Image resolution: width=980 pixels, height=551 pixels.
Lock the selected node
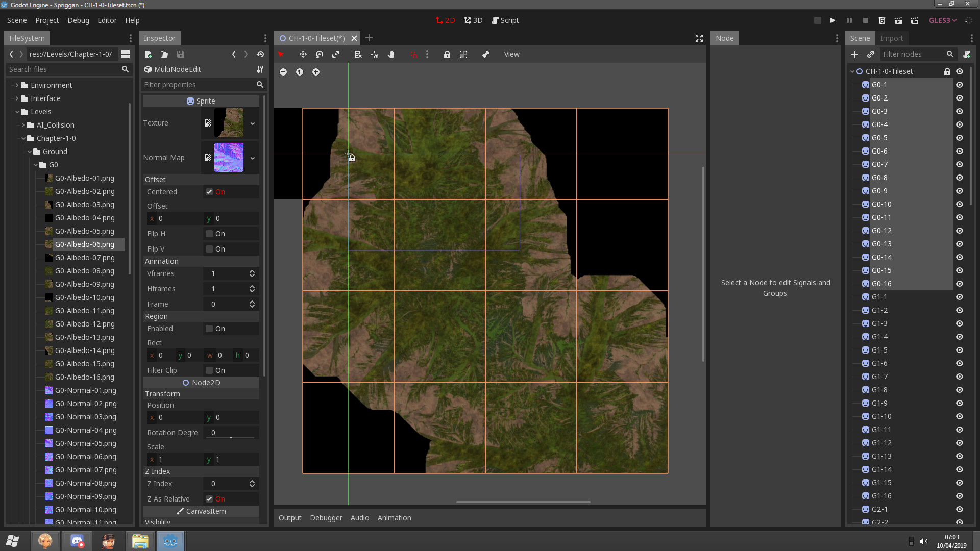coord(447,54)
